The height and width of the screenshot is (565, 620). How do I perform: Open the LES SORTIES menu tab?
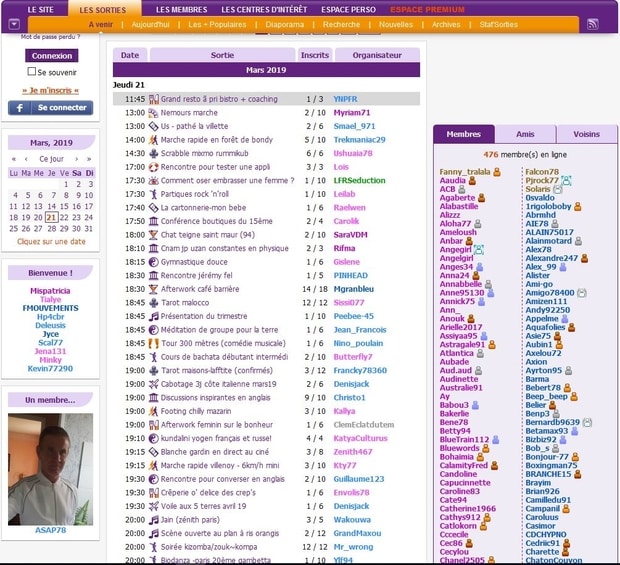tap(102, 10)
